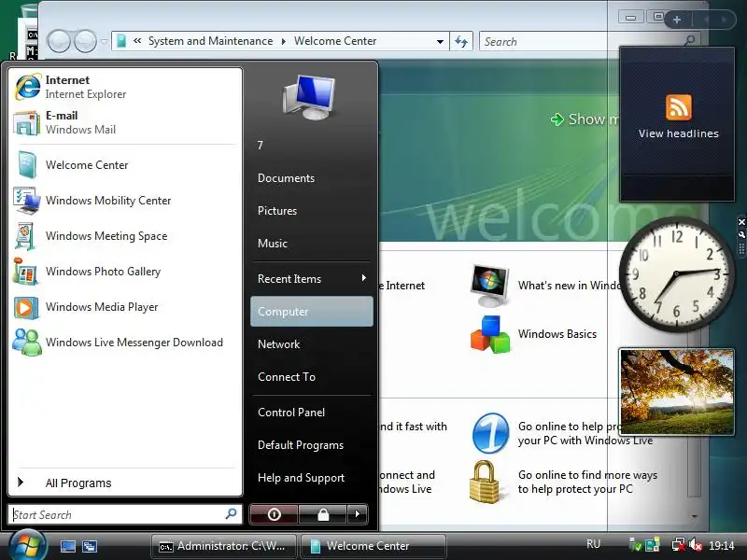Open the Windows Photo Gallery icon
Screen dimensions: 747x560
(25, 272)
